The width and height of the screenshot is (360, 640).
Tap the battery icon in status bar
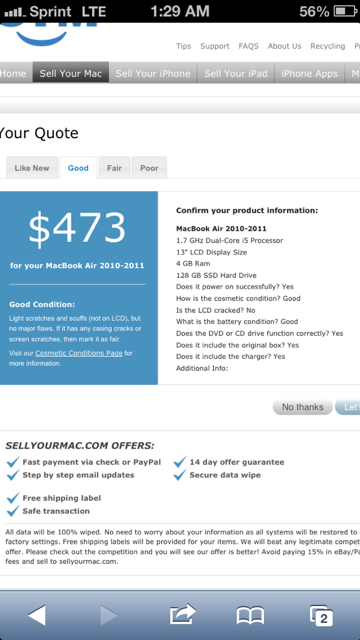pyautogui.click(x=345, y=11)
